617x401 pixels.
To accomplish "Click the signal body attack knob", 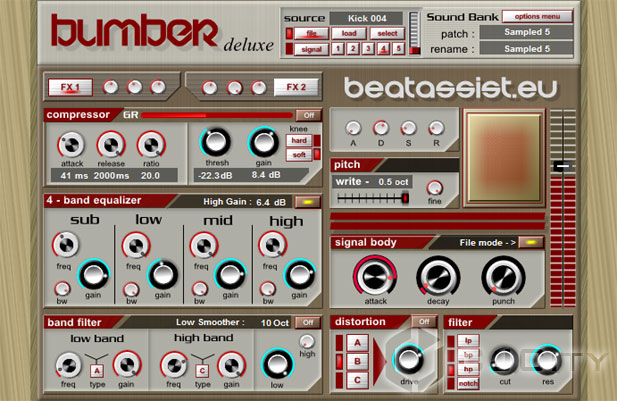I will [x=375, y=276].
